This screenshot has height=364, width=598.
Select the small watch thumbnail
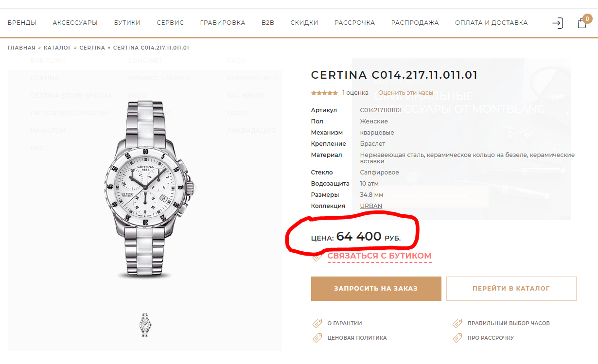(x=145, y=325)
